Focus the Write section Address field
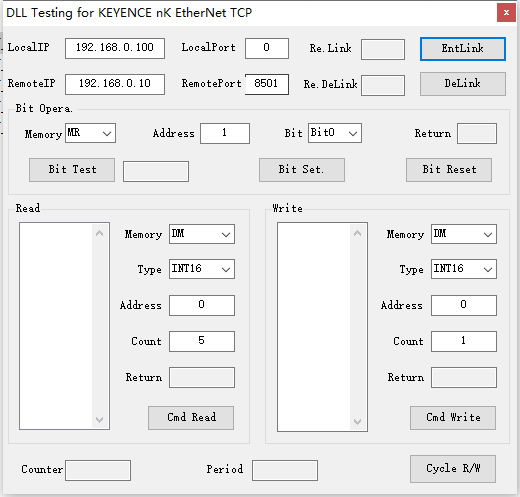520x497 pixels. (464, 305)
